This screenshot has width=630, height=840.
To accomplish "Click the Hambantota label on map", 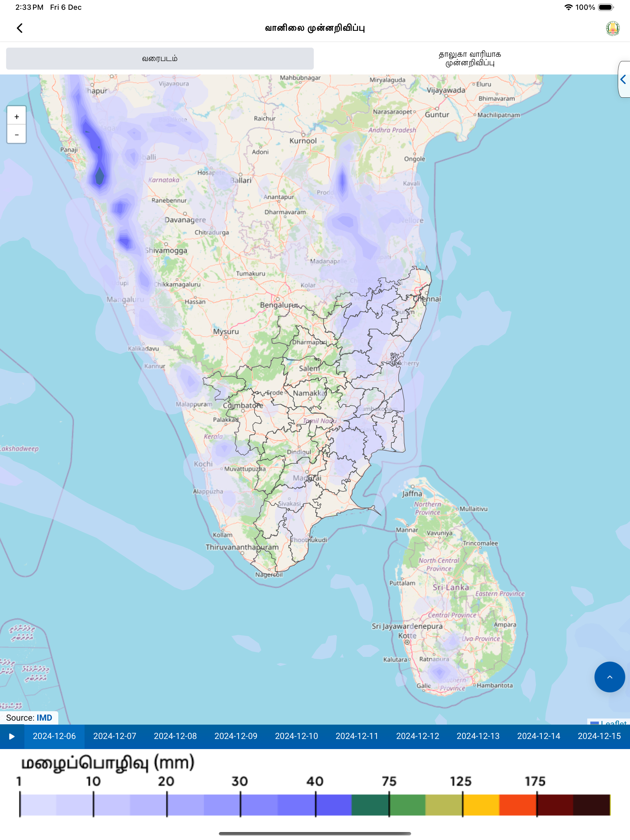I will coord(495,686).
